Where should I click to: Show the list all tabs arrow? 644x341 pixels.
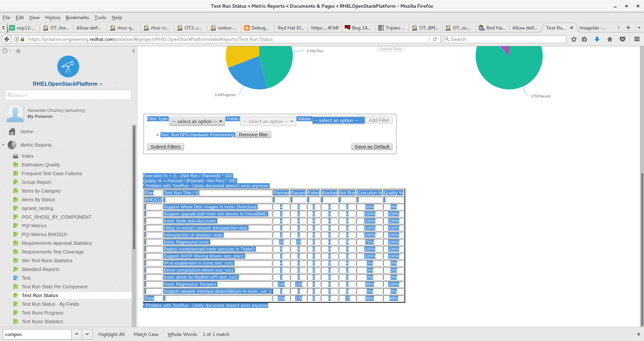point(639,27)
